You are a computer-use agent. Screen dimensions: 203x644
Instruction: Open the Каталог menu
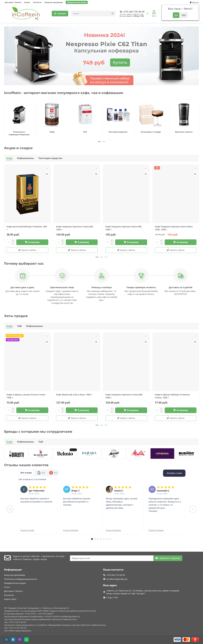coord(60,14)
